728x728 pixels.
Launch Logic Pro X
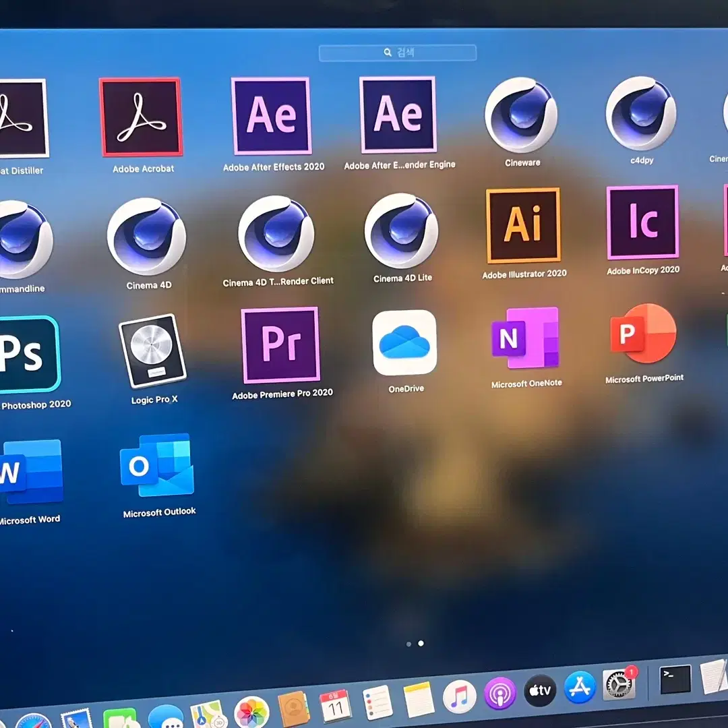[x=152, y=351]
